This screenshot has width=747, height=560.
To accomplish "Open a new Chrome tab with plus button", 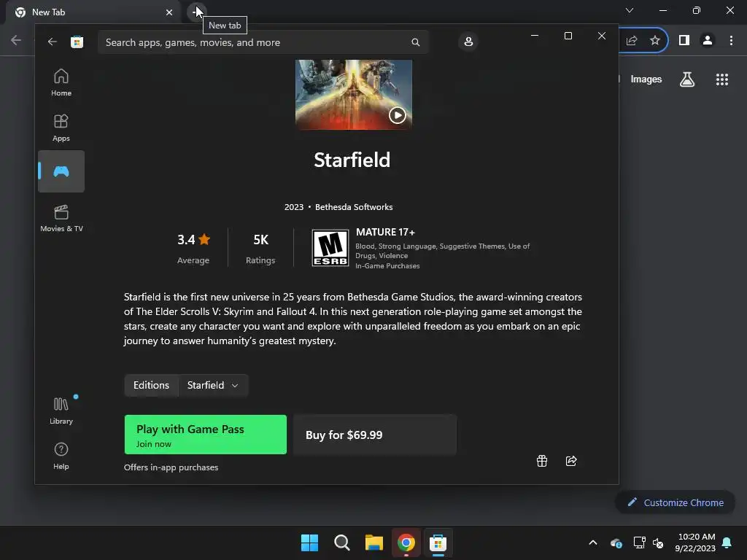I will [x=196, y=12].
